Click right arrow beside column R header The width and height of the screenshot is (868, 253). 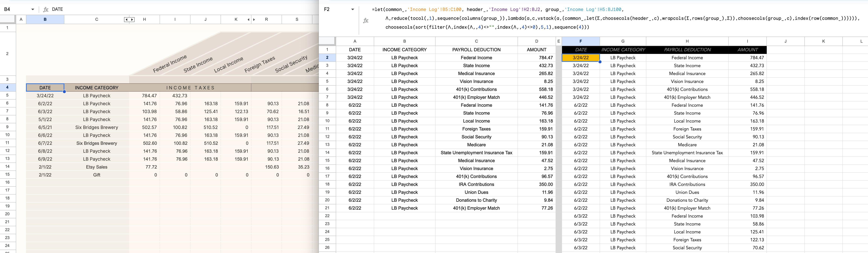pos(254,20)
